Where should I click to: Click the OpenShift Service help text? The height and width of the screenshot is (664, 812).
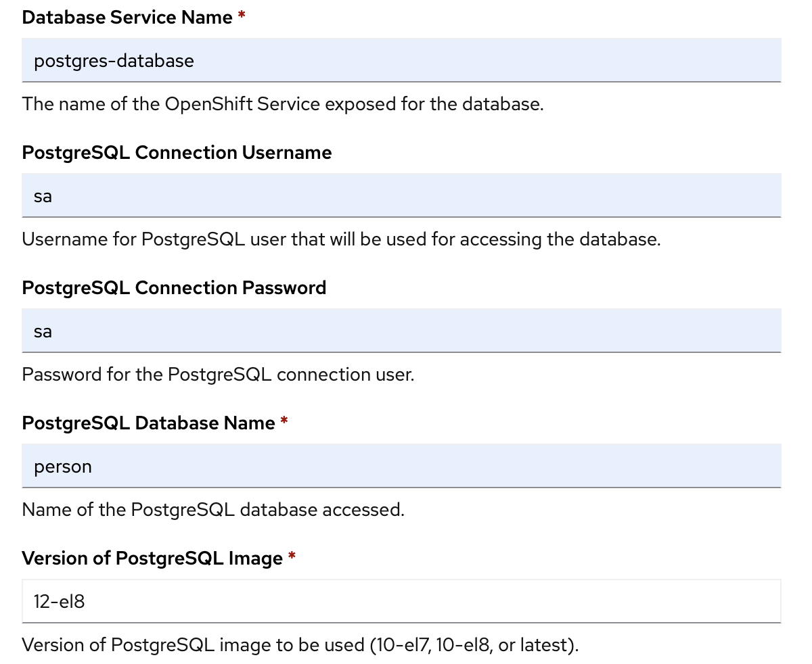(x=283, y=104)
